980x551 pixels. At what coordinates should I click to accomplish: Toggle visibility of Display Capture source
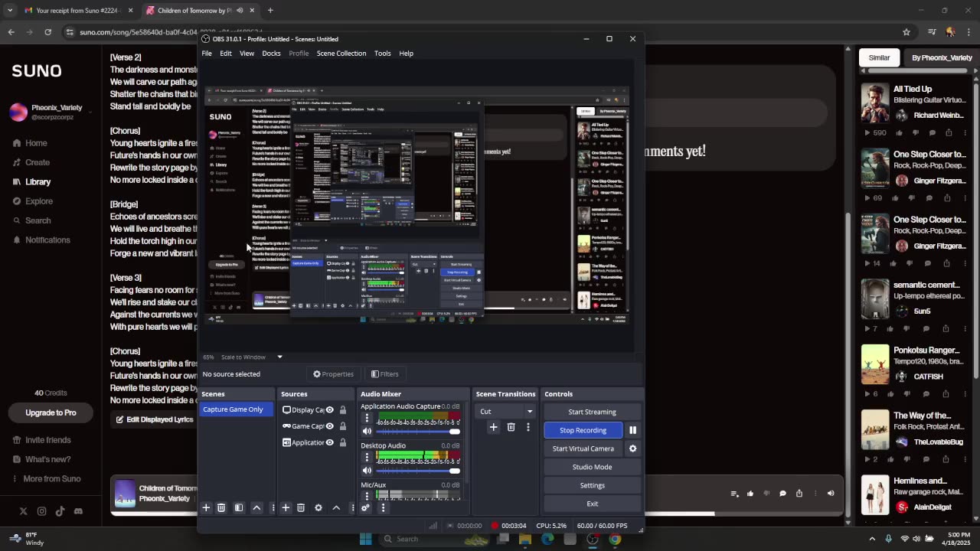click(330, 410)
